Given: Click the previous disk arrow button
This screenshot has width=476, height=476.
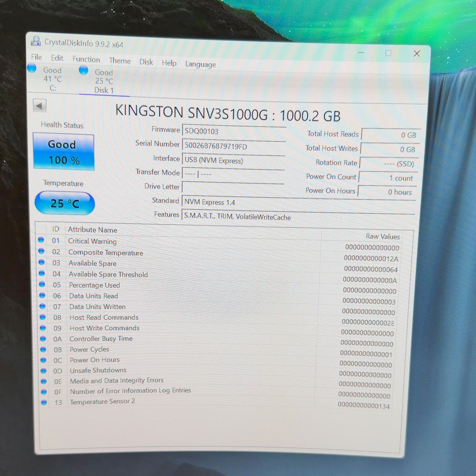Looking at the screenshot, I should click(x=39, y=106).
